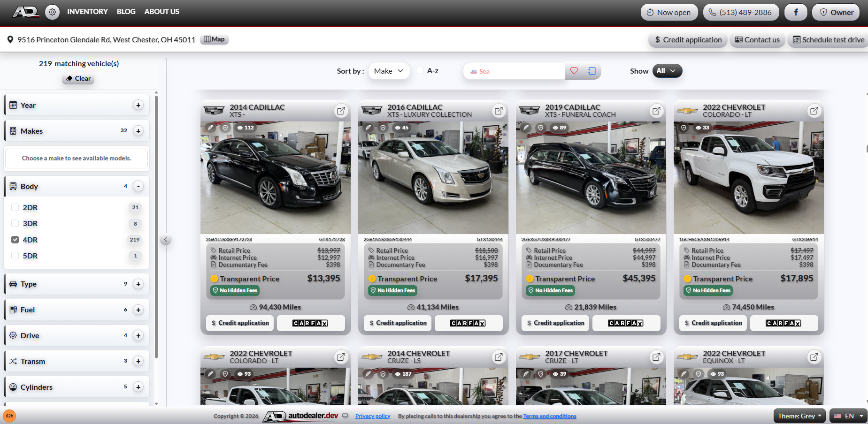The image size is (868, 424).
Task: Click the location pin icon by the address
Action: 10,40
